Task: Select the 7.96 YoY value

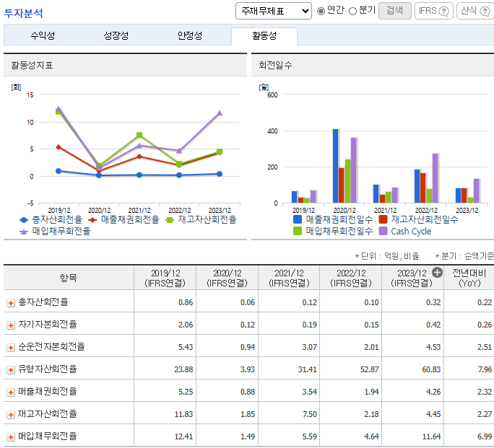Action: [485, 369]
